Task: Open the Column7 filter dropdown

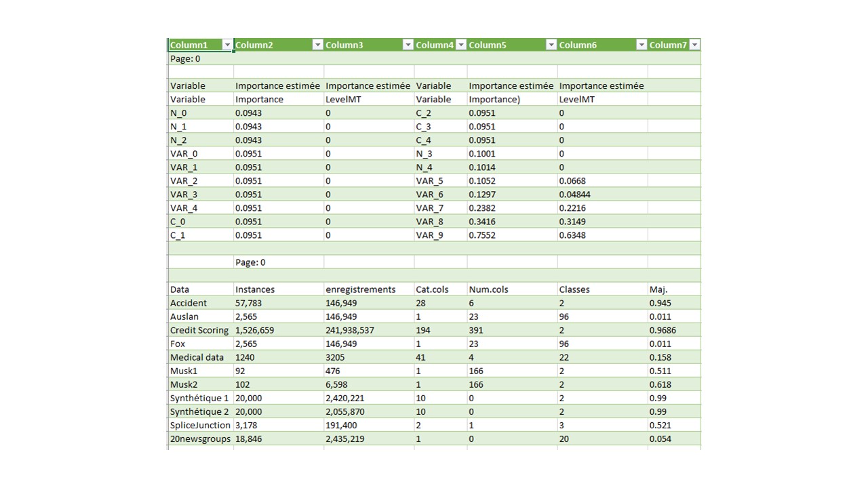Action: pyautogui.click(x=694, y=45)
